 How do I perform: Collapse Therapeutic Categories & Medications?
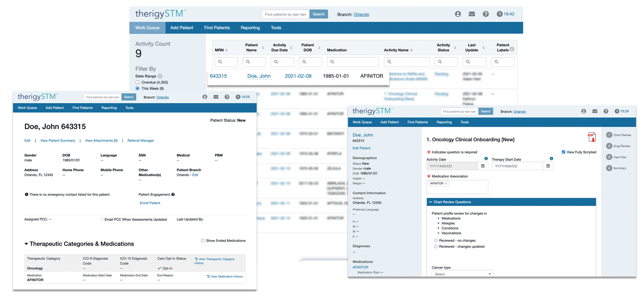point(26,244)
